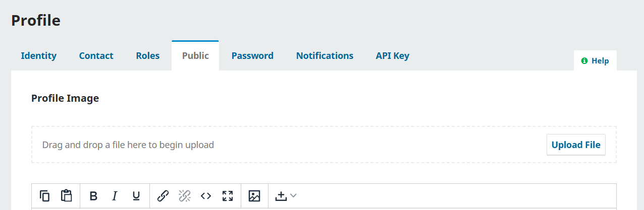Switch to the API Key tab
Screen dimensions: 644x210
(x=393, y=55)
